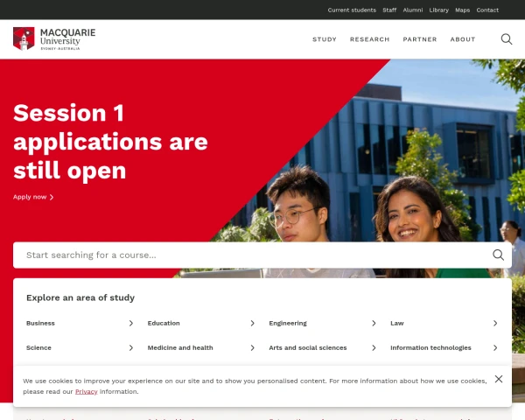Click the Macquarie University logo
Screen dimensions: 525x420
54,38
